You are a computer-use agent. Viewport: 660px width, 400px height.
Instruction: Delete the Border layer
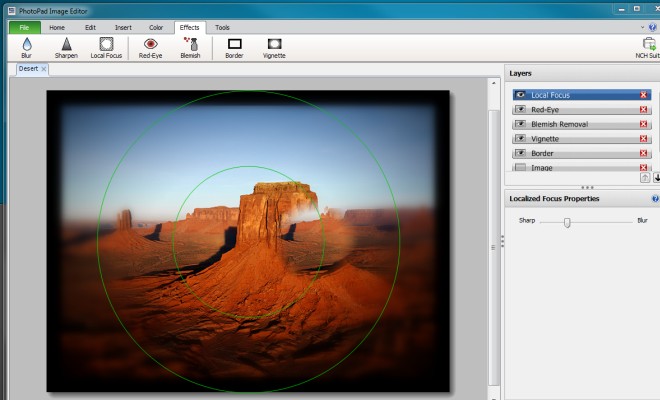(x=643, y=153)
